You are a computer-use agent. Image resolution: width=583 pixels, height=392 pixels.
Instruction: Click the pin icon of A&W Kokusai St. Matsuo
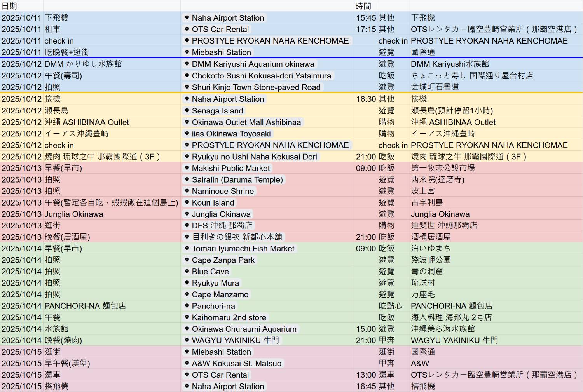[x=187, y=363]
